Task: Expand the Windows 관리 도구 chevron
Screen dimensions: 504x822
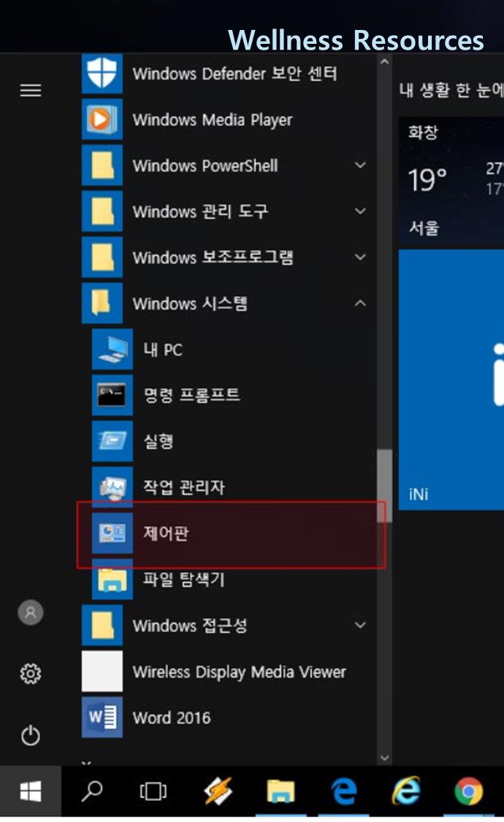Action: [x=360, y=211]
